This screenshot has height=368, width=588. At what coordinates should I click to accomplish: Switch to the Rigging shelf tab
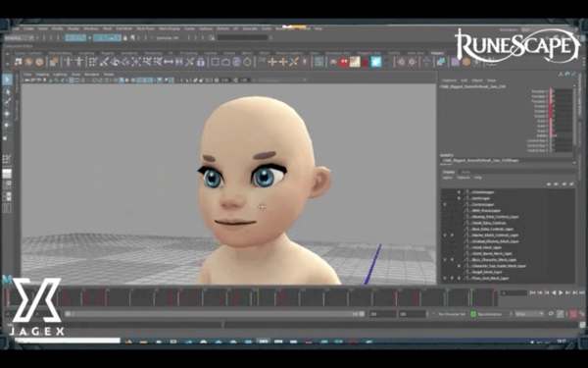pyautogui.click(x=108, y=53)
